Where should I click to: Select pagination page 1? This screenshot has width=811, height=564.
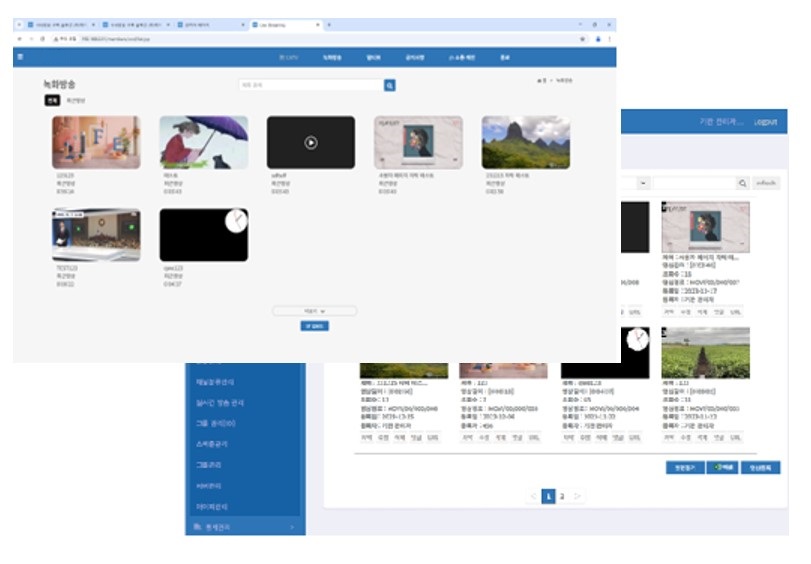[x=548, y=496]
